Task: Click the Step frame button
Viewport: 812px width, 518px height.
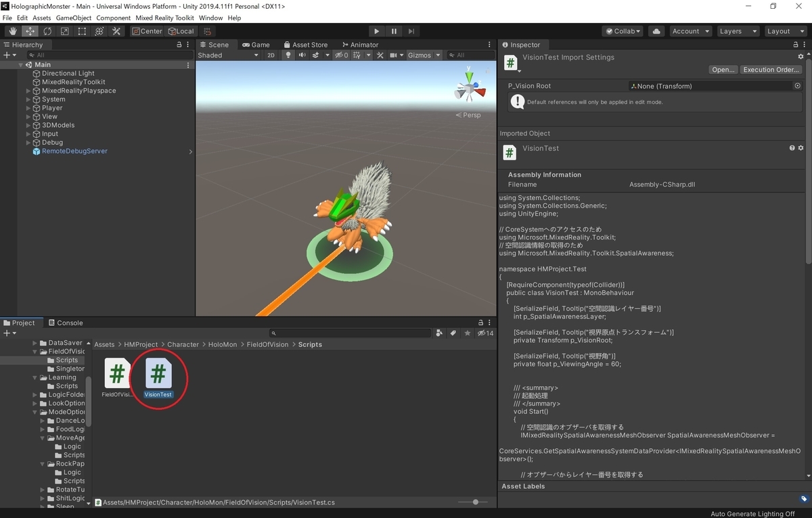Action: tap(411, 31)
